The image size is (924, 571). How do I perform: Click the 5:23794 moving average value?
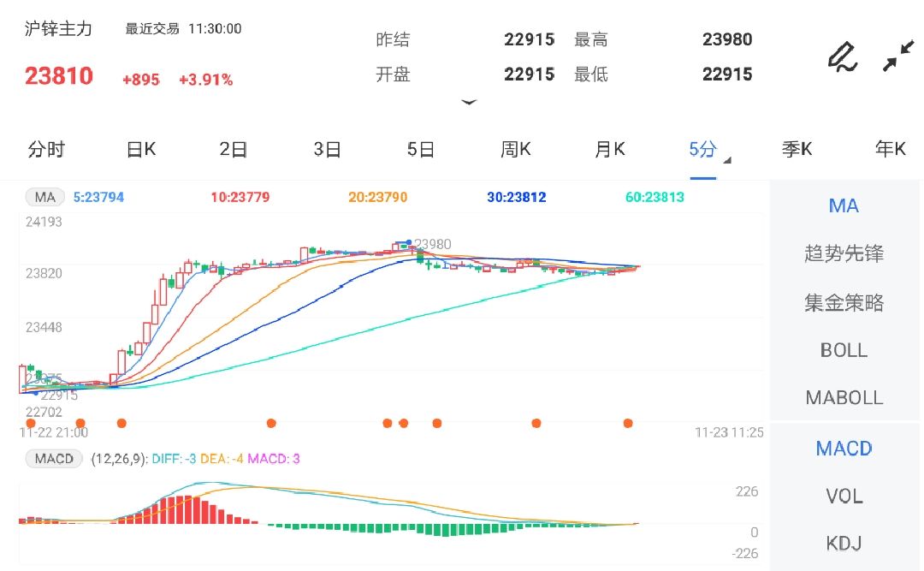(98, 197)
